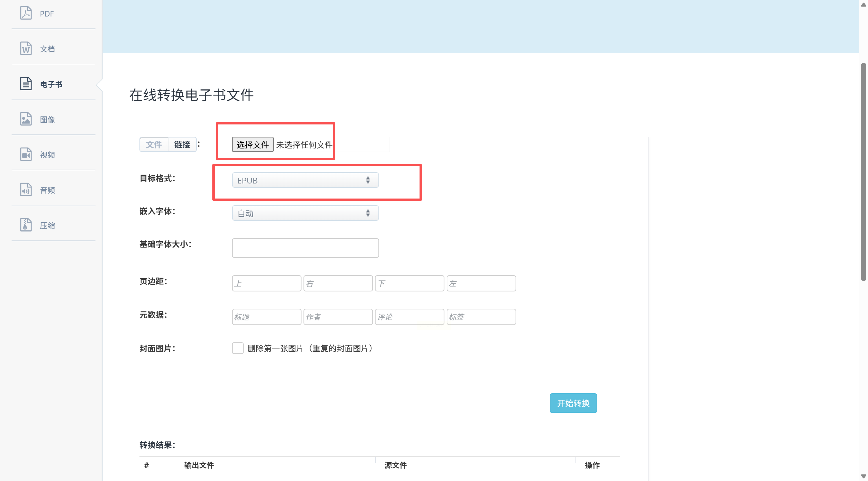Image resolution: width=868 pixels, height=481 pixels.
Task: Open the EPUB target format dropdown
Action: click(305, 180)
